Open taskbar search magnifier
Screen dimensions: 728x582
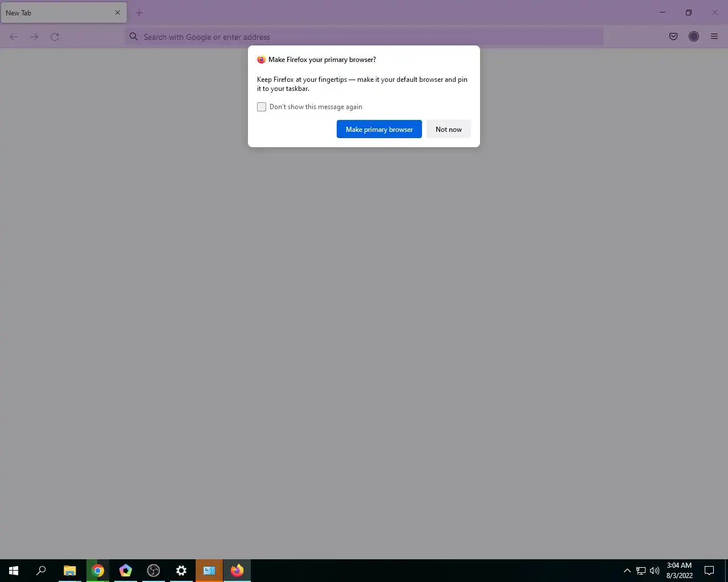click(41, 571)
